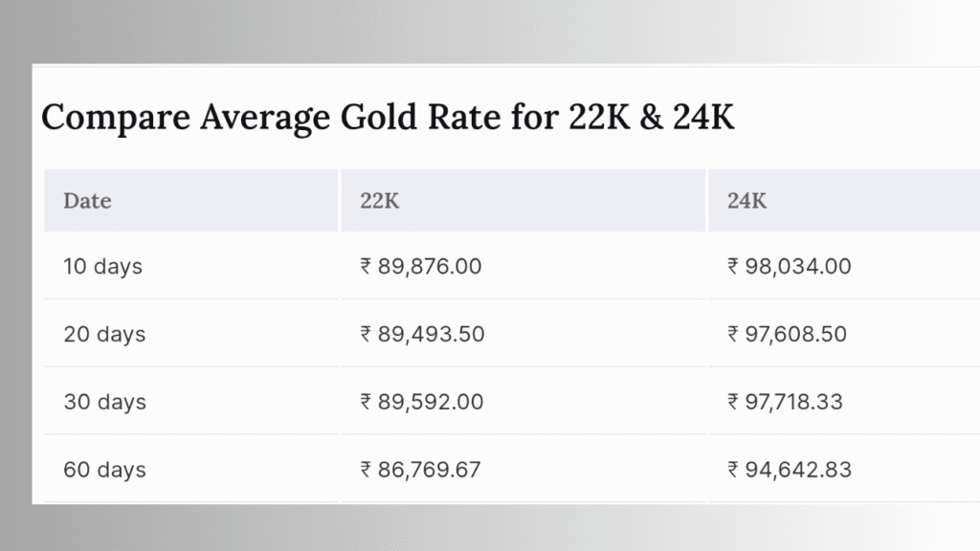Image resolution: width=980 pixels, height=551 pixels.
Task: Click the rupee symbol before 89,876.00
Action: tap(366, 267)
